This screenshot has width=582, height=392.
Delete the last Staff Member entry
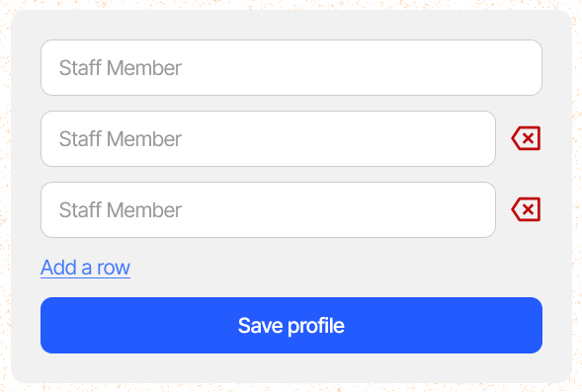pos(526,209)
